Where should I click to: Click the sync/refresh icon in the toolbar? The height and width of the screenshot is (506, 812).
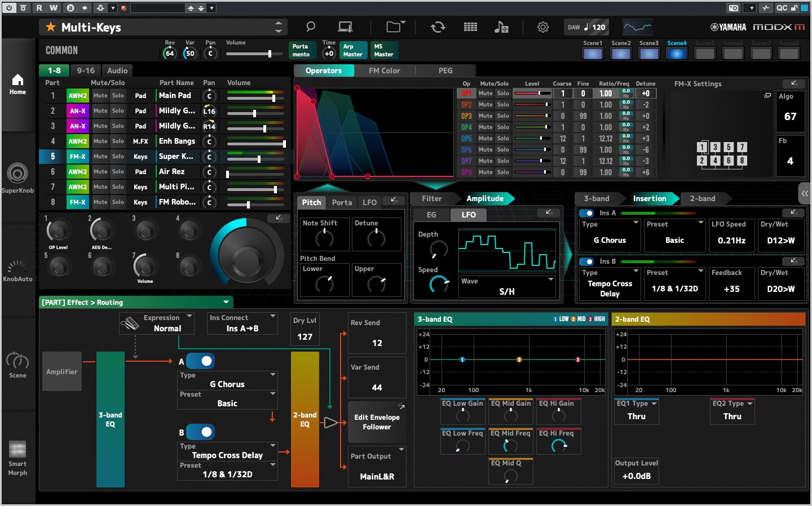[438, 26]
